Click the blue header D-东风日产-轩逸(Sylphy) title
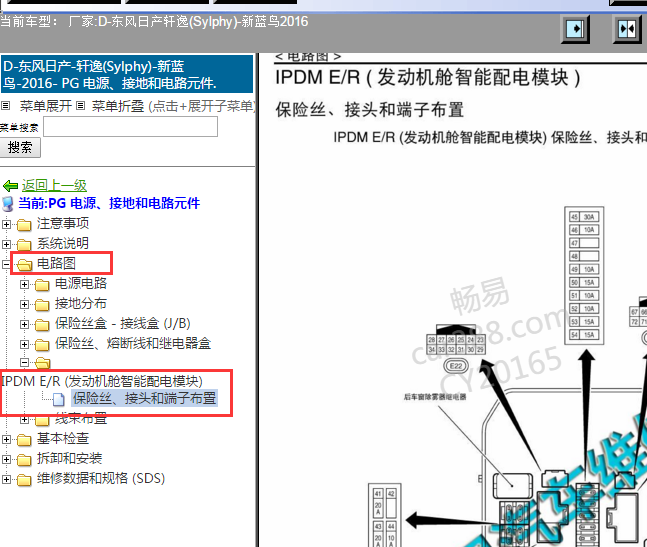 (x=127, y=74)
